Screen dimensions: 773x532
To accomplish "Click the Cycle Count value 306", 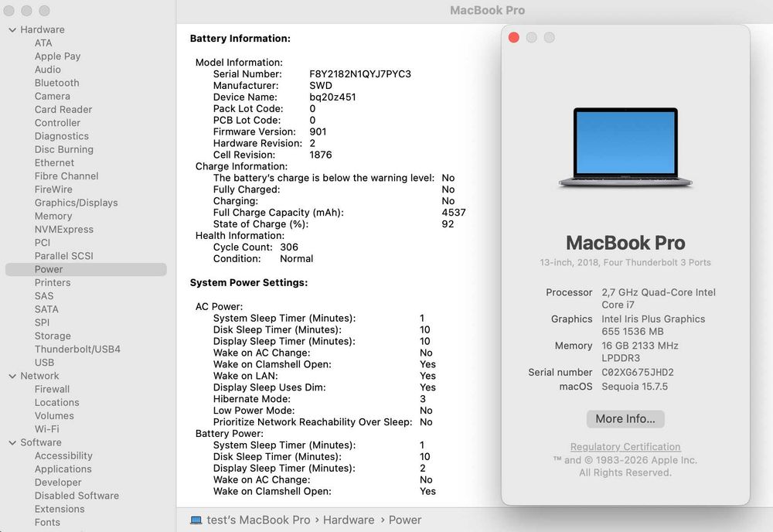I will (289, 247).
